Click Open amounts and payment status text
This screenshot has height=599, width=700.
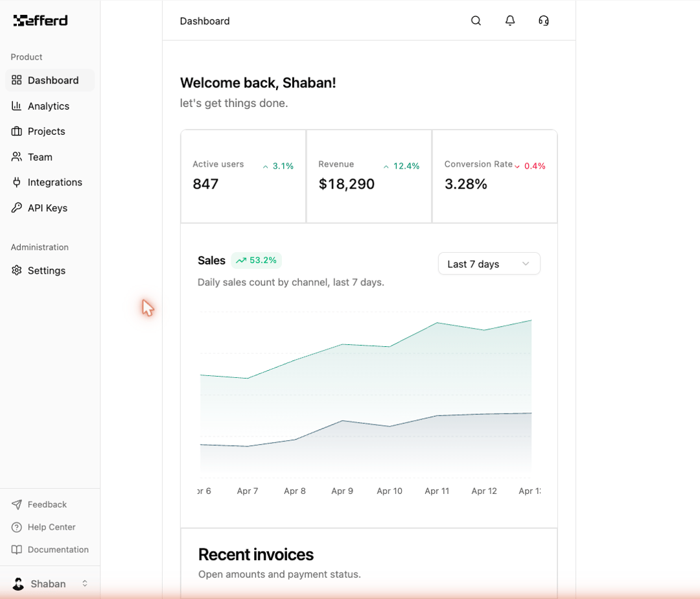coord(279,574)
